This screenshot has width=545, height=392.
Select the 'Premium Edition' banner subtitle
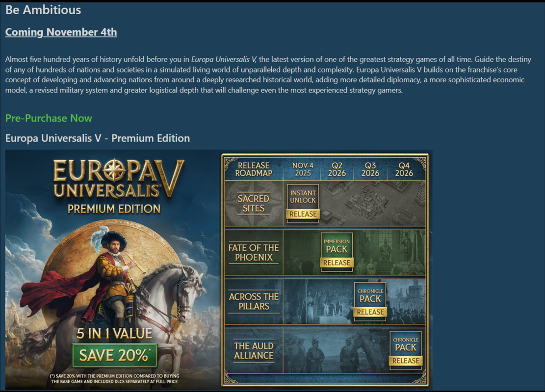pyautogui.click(x=114, y=209)
